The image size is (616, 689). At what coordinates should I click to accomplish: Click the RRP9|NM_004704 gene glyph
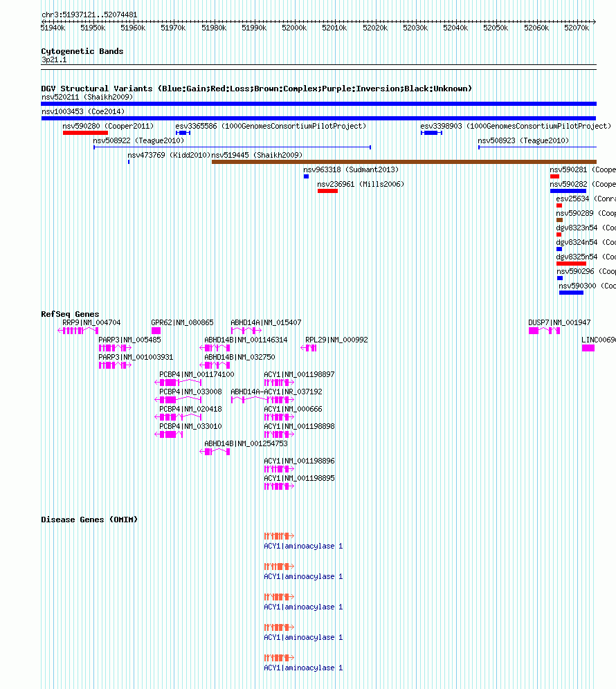coord(78,331)
